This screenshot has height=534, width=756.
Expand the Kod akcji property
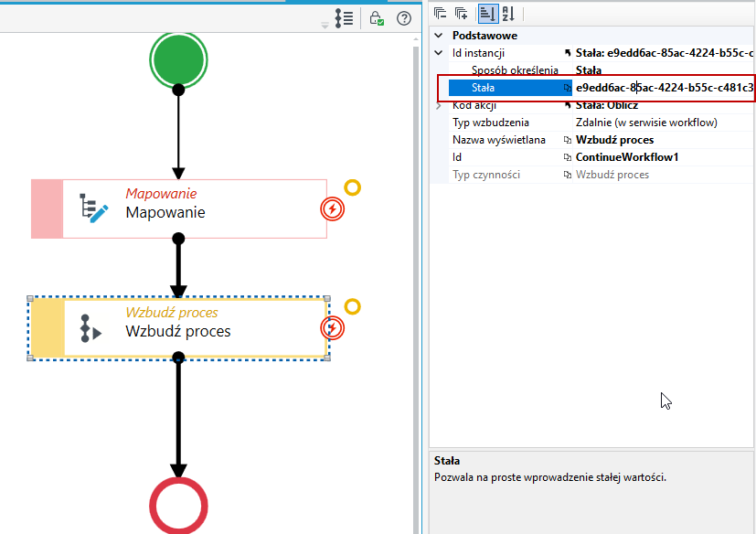click(x=439, y=105)
